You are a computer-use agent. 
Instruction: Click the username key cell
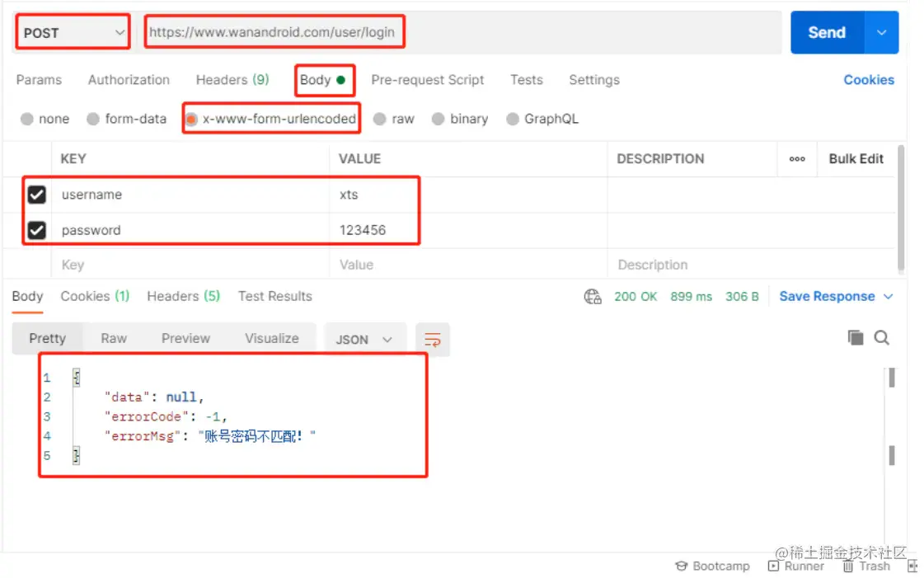coord(190,195)
